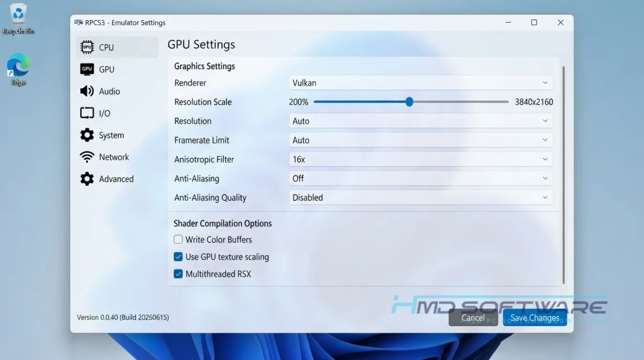Open the Network tab label
644x360 pixels.
pyautogui.click(x=114, y=157)
